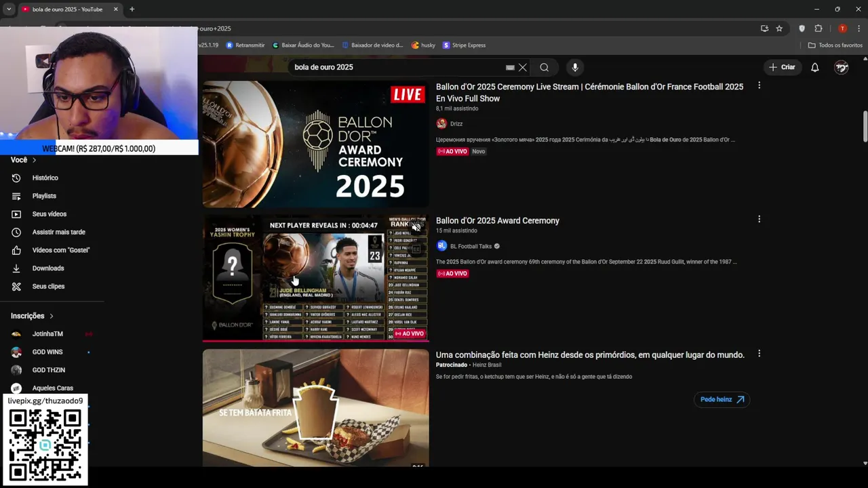Play the Jude Bellingham ranking thumbnail
The width and height of the screenshot is (868, 488).
click(315, 278)
